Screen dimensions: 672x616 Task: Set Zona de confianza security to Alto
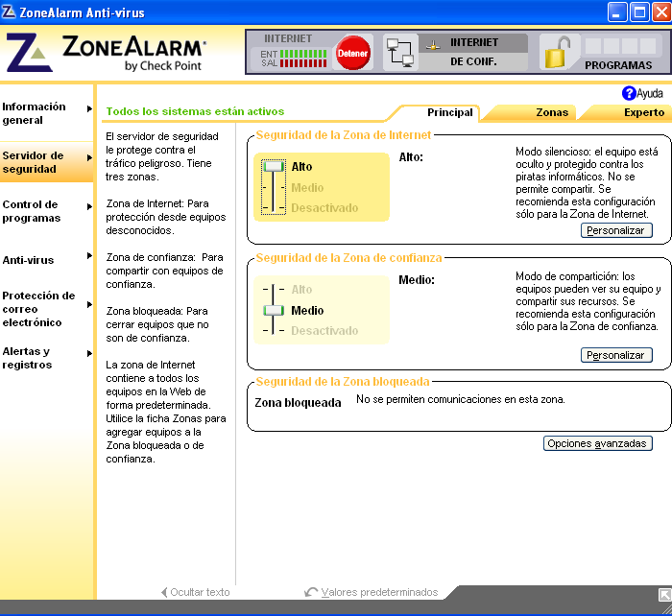pyautogui.click(x=301, y=290)
